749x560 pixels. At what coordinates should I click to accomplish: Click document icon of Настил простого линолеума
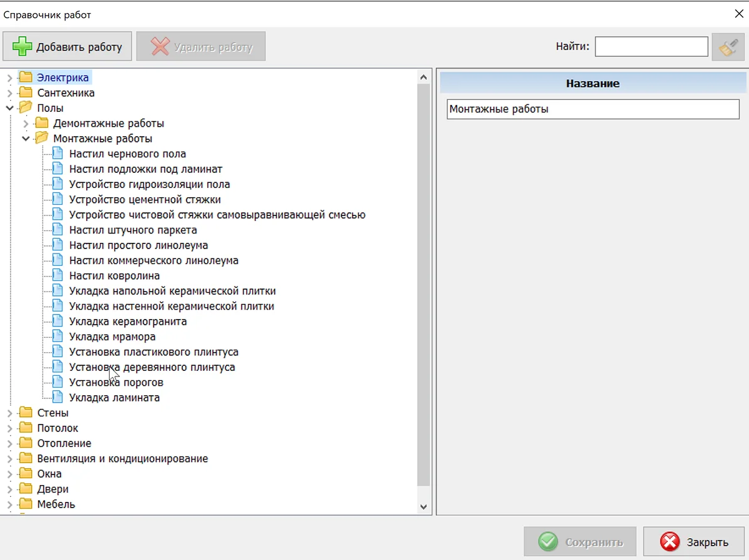57,245
